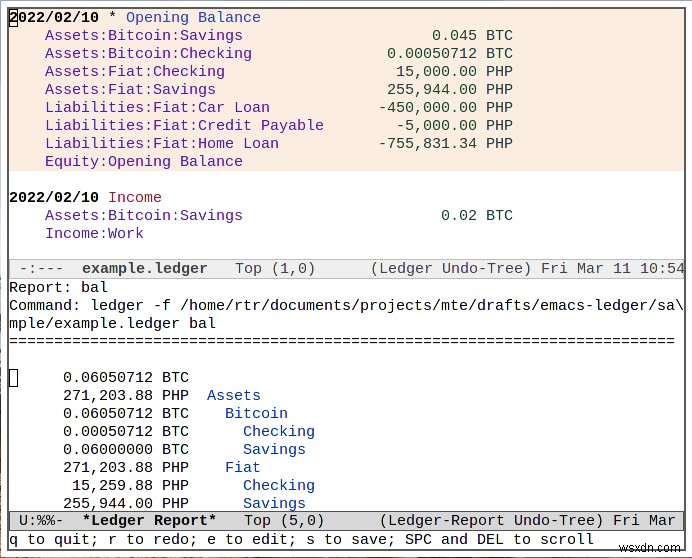Viewport: 692px width, 558px height.
Task: Click the amount '0.045 BTC'
Action: 472,35
